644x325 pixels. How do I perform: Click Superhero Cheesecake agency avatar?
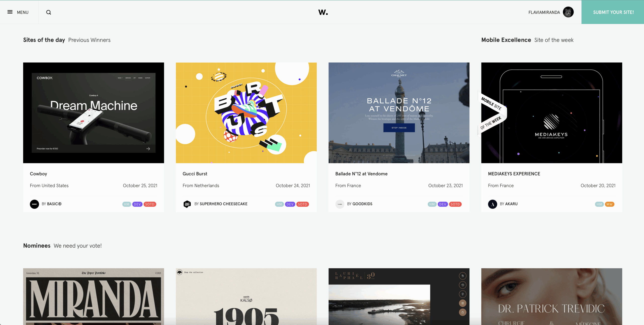click(x=187, y=204)
